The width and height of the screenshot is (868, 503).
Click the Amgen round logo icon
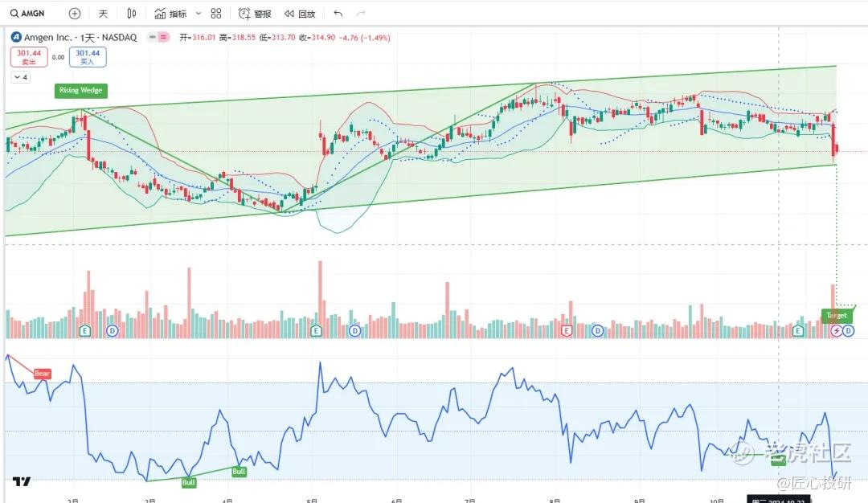pyautogui.click(x=16, y=37)
